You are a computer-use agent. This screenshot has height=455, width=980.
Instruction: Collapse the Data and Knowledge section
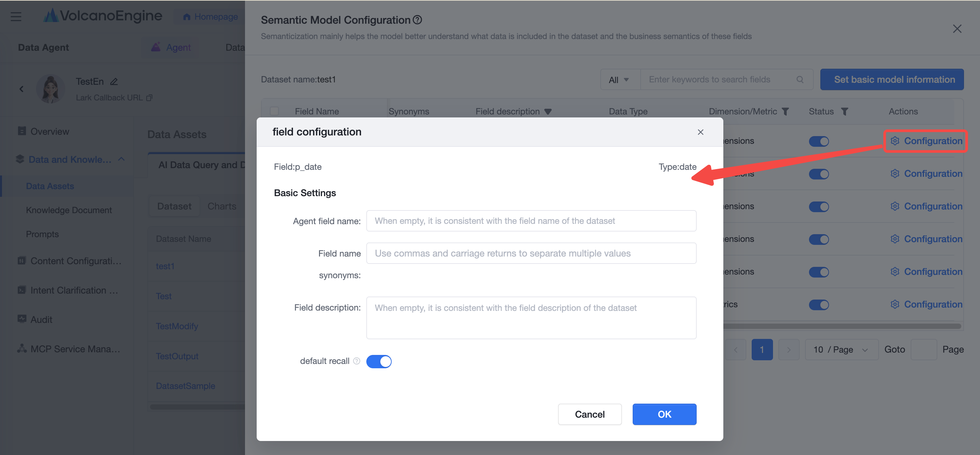pyautogui.click(x=121, y=159)
